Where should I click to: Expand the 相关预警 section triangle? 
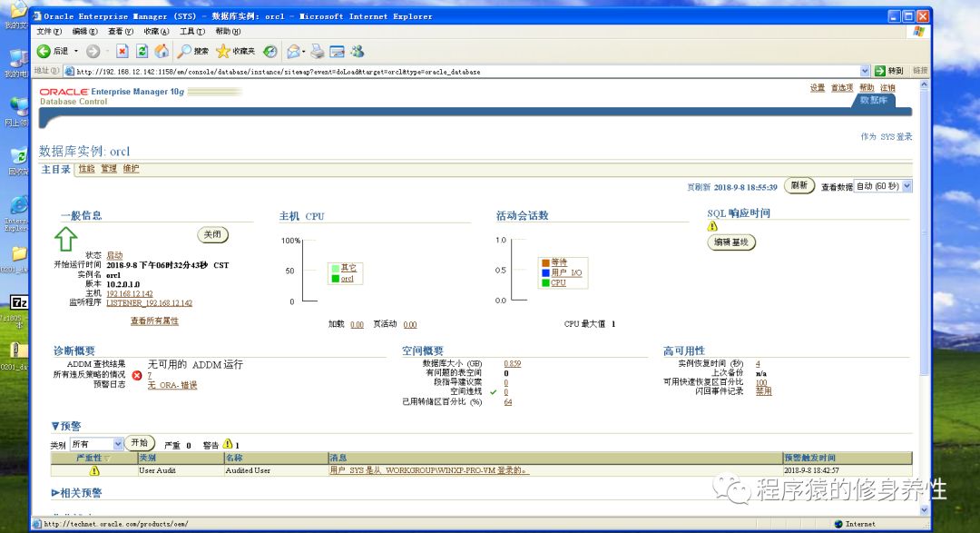click(55, 493)
